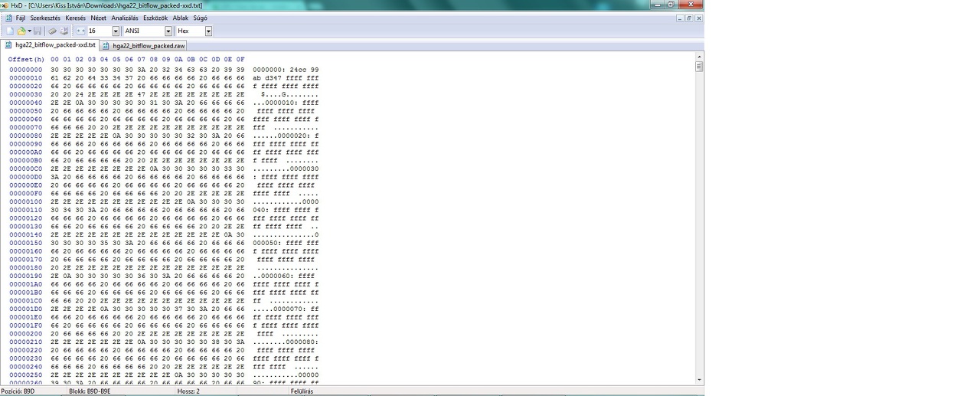Viewport: 980px width, 396px height.
Task: Open the Szerkesztés menu
Action: tap(45, 18)
